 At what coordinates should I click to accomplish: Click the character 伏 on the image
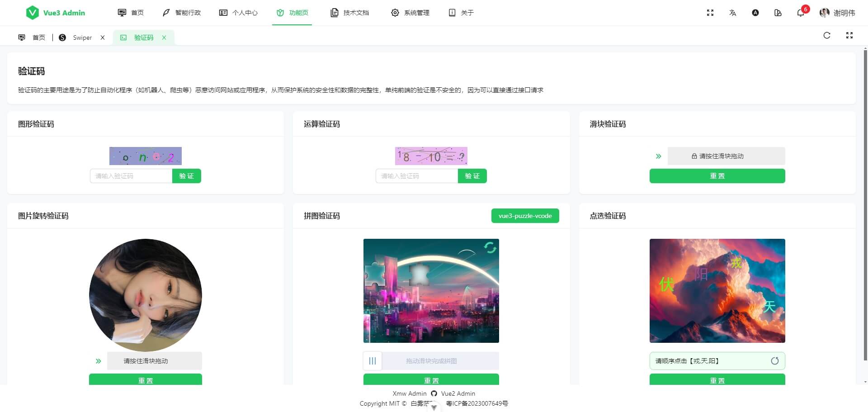[x=666, y=284]
